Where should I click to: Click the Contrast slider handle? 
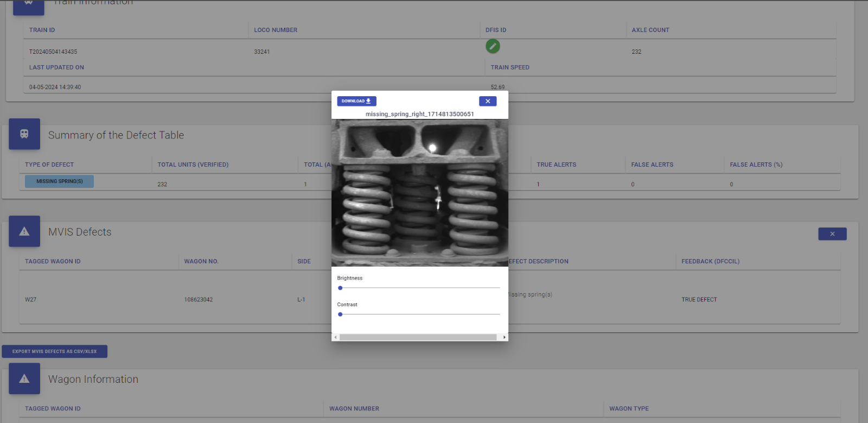tap(340, 314)
